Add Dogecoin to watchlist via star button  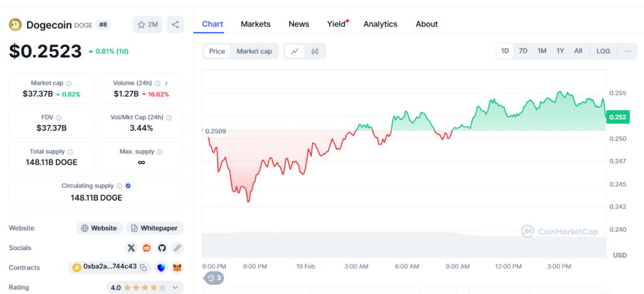[x=147, y=24]
